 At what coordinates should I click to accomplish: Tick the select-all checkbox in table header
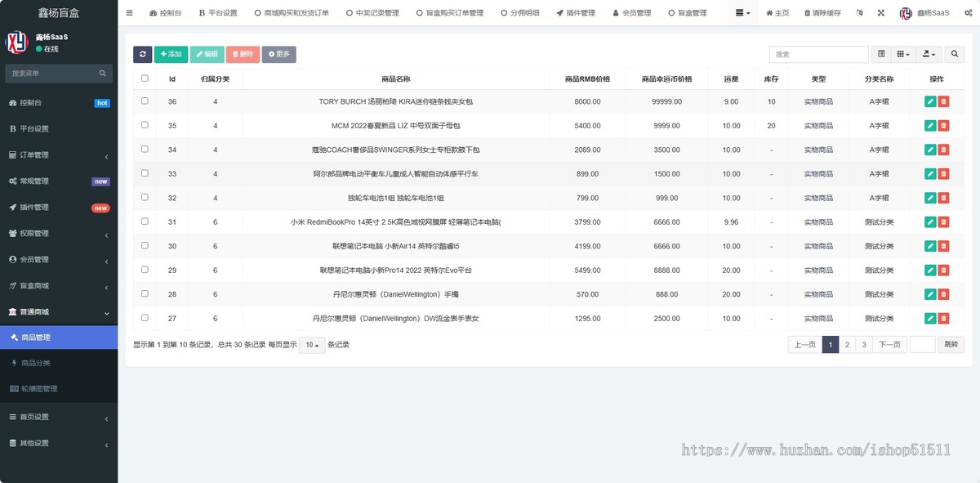coord(145,78)
